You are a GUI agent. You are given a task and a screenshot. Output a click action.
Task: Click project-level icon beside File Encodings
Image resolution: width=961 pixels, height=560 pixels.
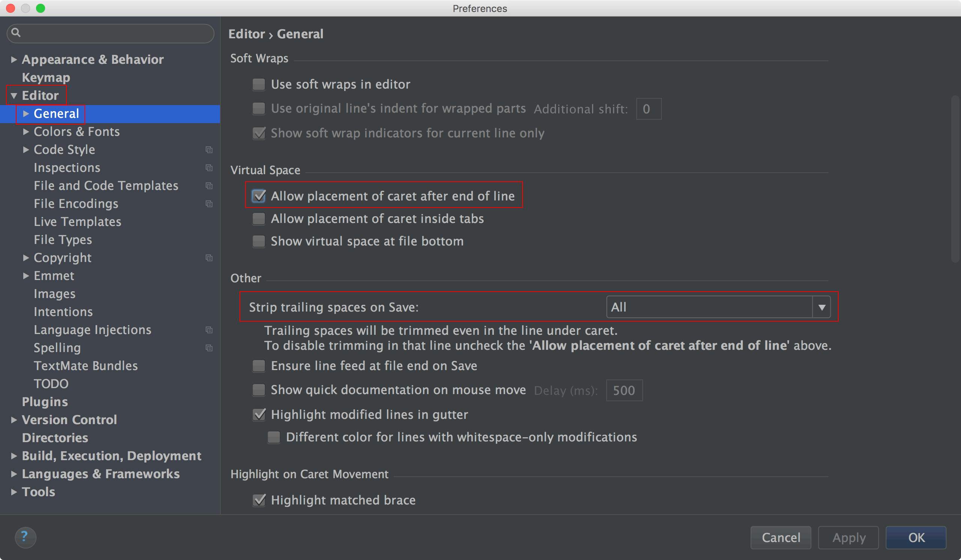[x=209, y=204]
